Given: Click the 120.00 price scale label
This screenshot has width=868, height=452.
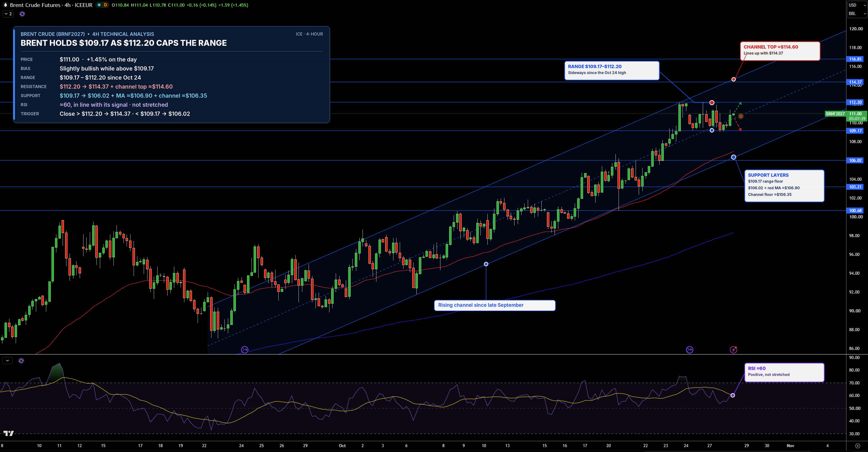Looking at the screenshot, I should click(x=856, y=29).
